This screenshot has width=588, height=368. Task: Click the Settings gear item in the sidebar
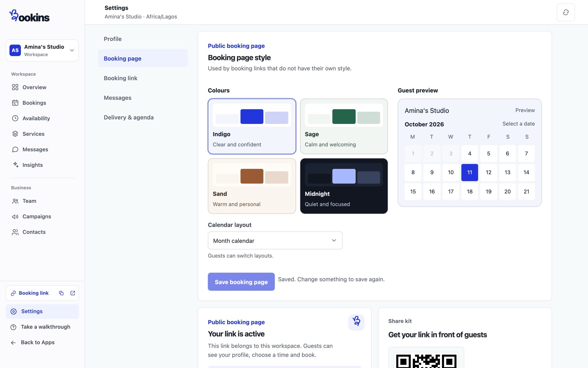42,311
